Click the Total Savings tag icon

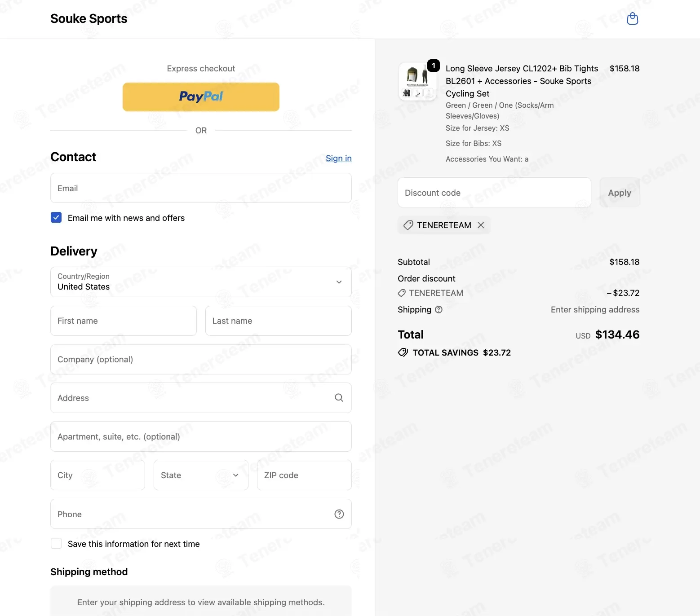pos(403,352)
